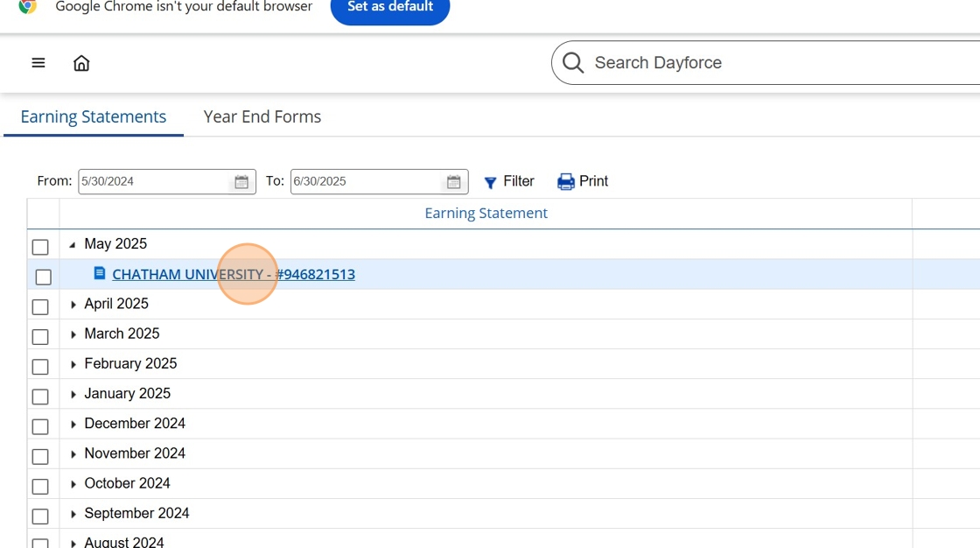Image resolution: width=980 pixels, height=548 pixels.
Task: Check the January 2025 checkbox
Action: pos(40,397)
